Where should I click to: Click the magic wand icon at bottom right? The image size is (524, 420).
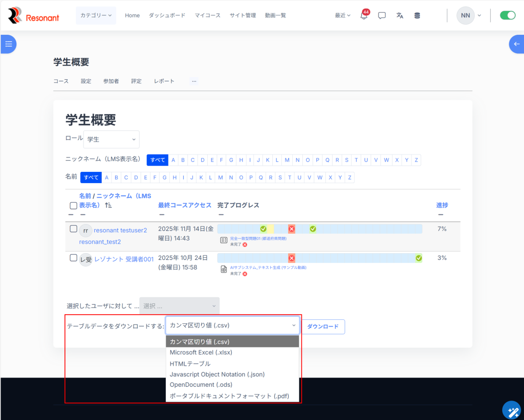tap(511, 410)
